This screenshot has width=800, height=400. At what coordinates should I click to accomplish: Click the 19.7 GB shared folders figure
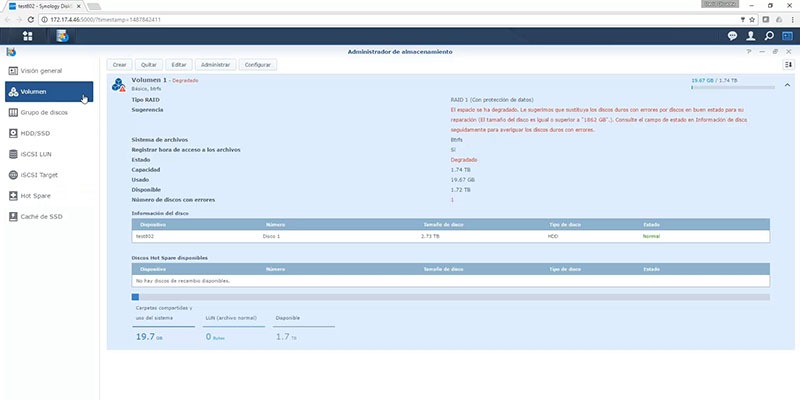pyautogui.click(x=149, y=337)
